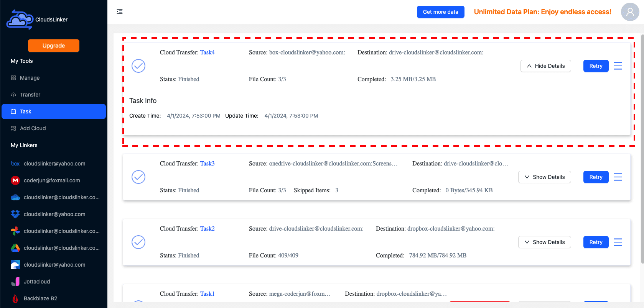Image resolution: width=644 pixels, height=308 pixels.
Task: Open the Task4 link
Action: click(x=208, y=52)
